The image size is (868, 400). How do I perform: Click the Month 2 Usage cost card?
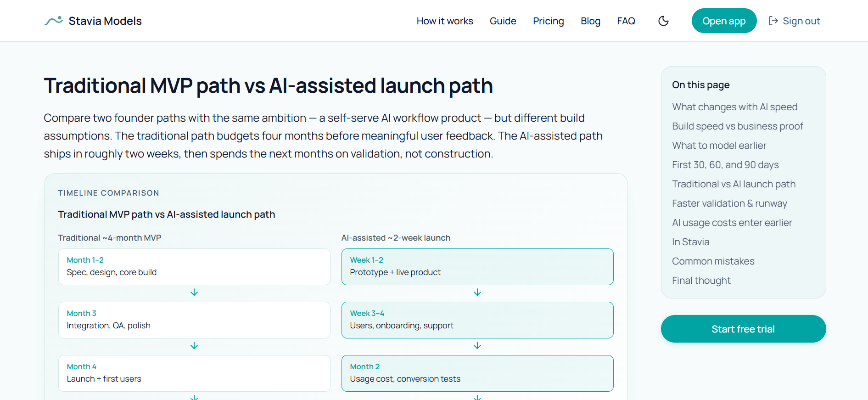[x=477, y=373]
